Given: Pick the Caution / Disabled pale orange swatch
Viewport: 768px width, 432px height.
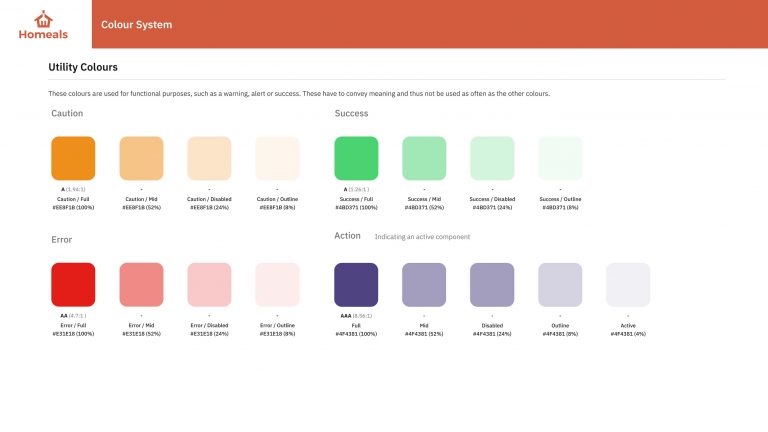Looking at the screenshot, I should 209,158.
